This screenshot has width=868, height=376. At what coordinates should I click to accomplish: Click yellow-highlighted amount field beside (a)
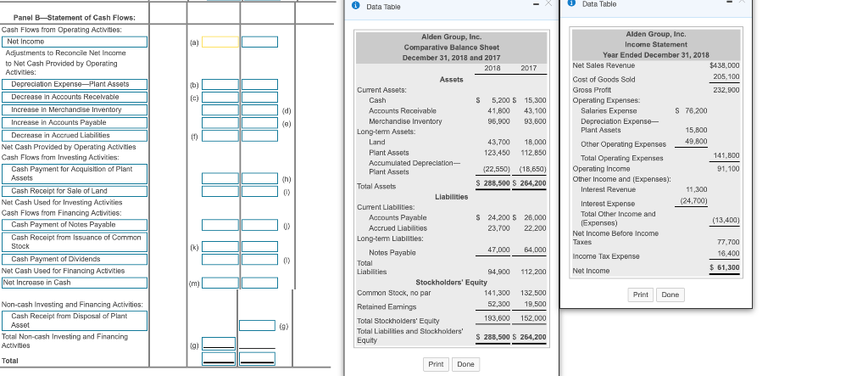[220, 42]
